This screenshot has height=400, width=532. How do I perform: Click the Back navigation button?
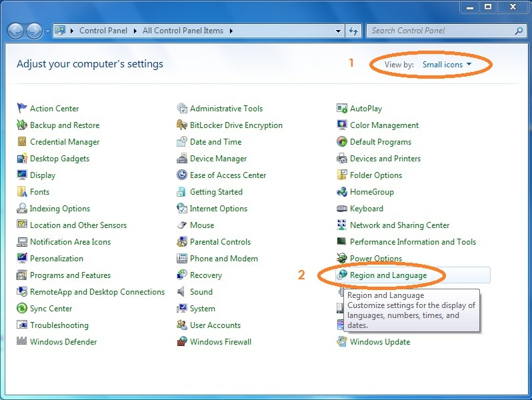pyautogui.click(x=15, y=31)
